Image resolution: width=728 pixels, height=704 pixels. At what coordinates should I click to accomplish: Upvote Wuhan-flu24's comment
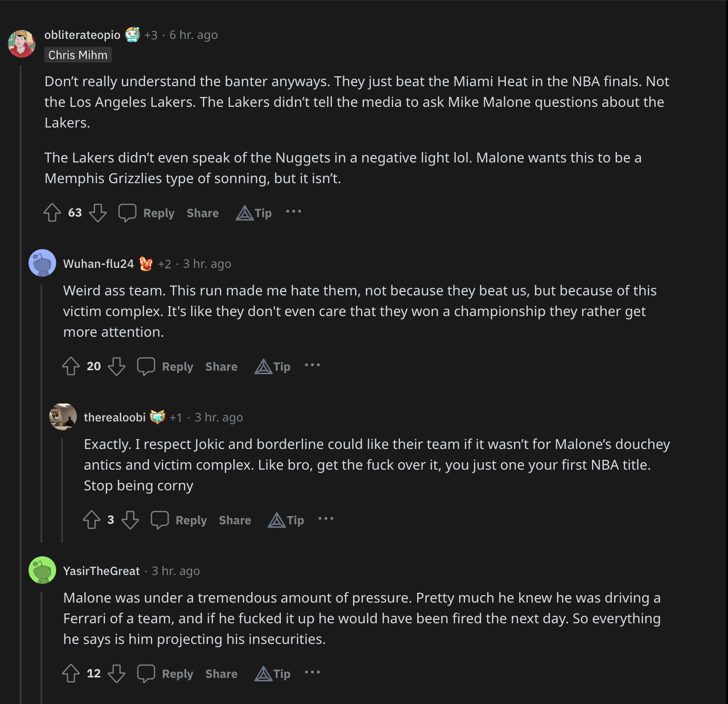click(x=71, y=366)
